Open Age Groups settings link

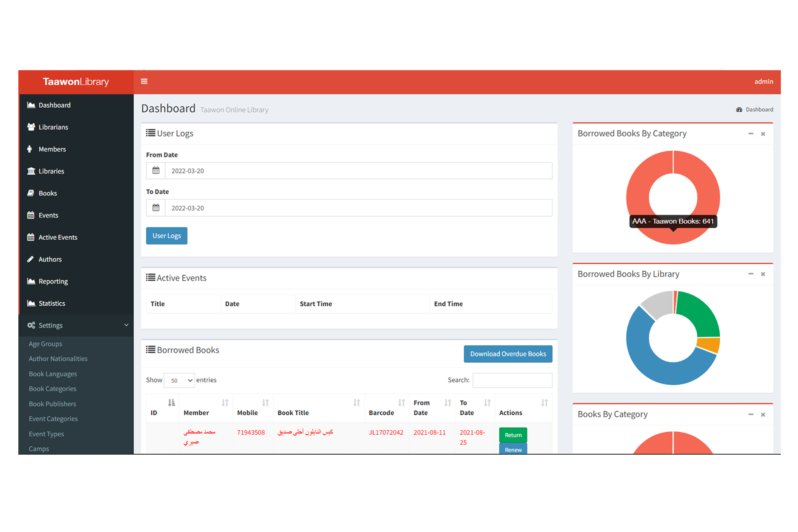click(x=45, y=344)
